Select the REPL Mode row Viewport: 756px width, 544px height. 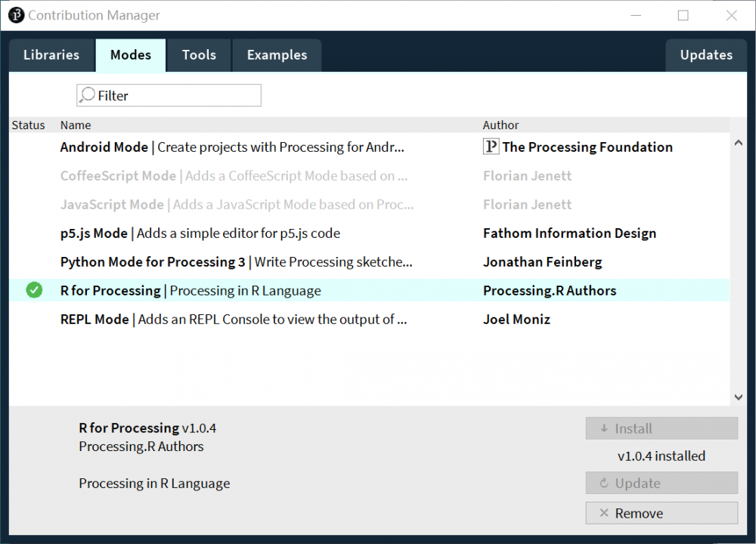click(370, 319)
